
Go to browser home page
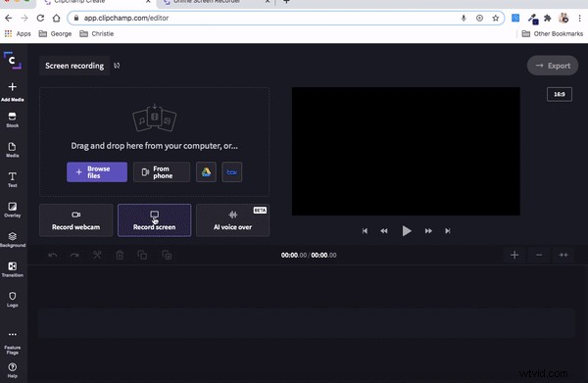(56, 18)
